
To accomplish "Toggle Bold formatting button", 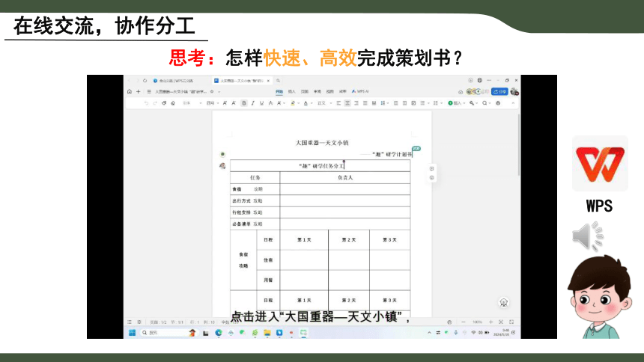I will 244,103.
